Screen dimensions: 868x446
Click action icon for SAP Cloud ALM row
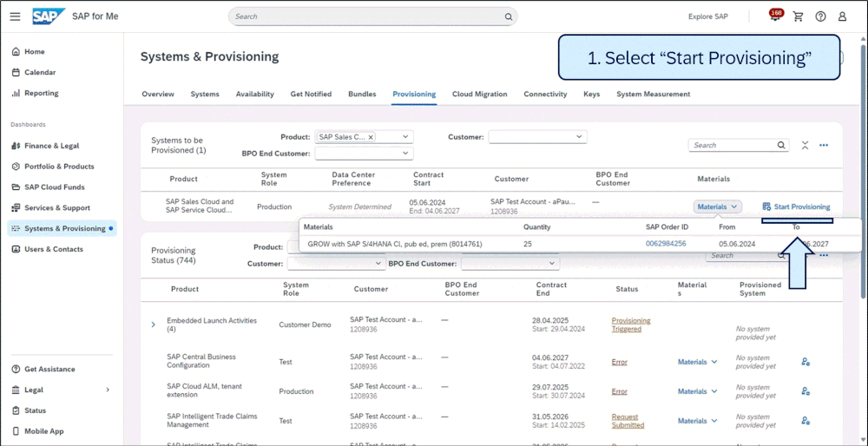coord(806,391)
